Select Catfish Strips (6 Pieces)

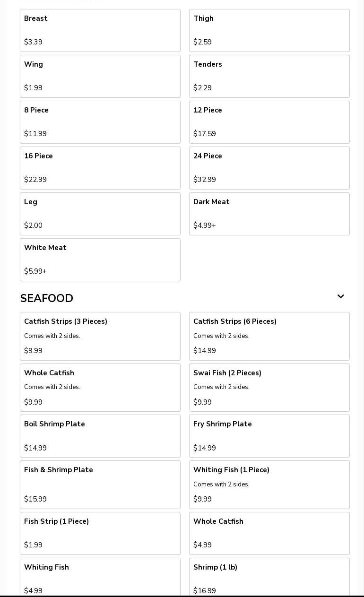pos(269,336)
